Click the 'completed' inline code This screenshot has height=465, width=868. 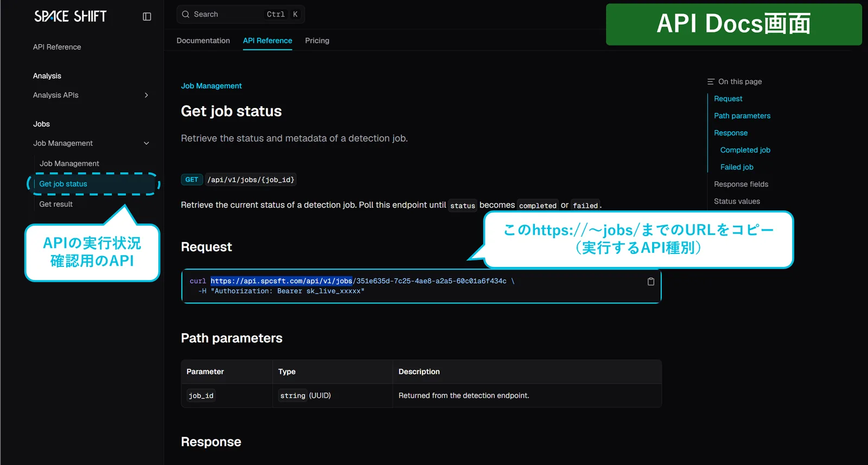pyautogui.click(x=537, y=206)
